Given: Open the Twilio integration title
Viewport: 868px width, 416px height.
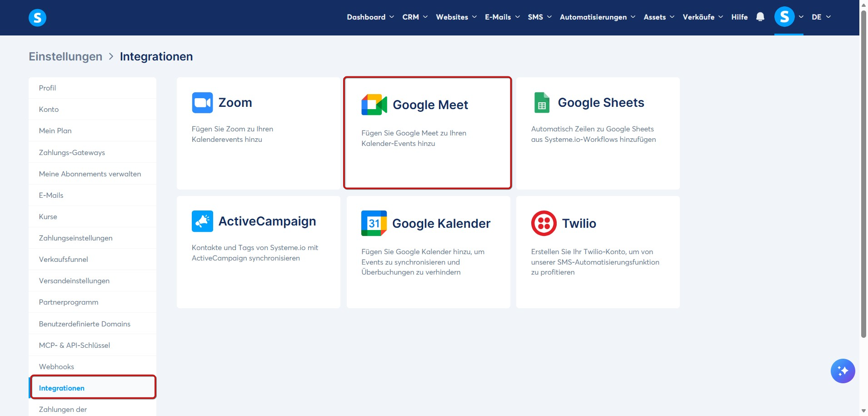Looking at the screenshot, I should tap(579, 223).
